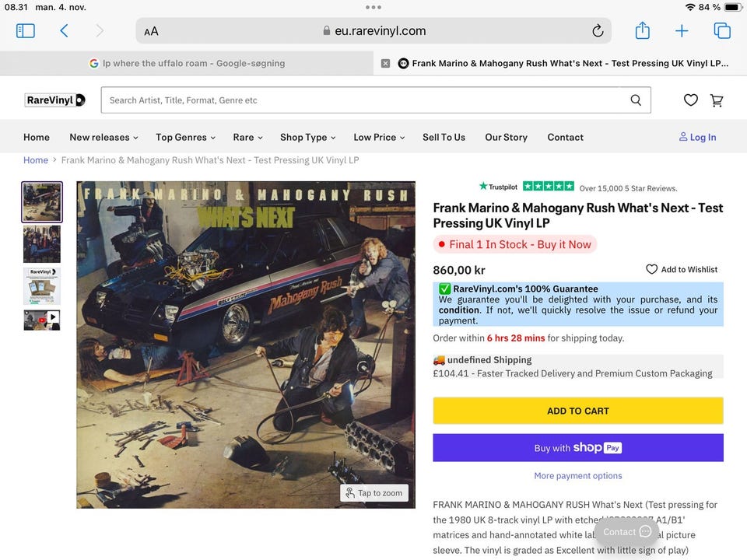Buy with Shop Pay button
Screen dimensions: 747x560
tap(578, 448)
